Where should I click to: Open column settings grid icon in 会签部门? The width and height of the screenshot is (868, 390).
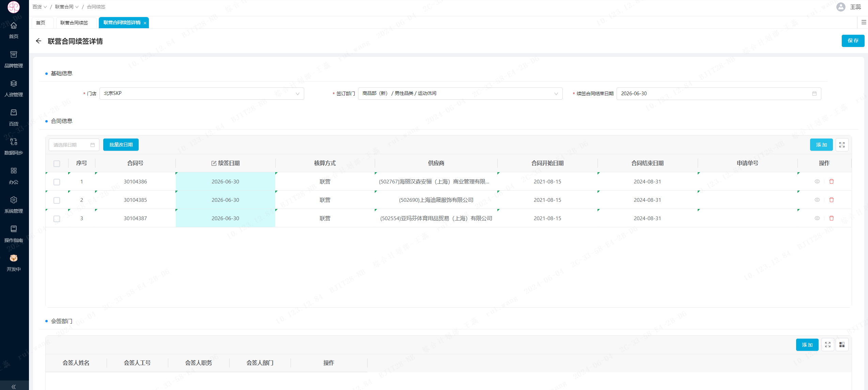point(842,345)
